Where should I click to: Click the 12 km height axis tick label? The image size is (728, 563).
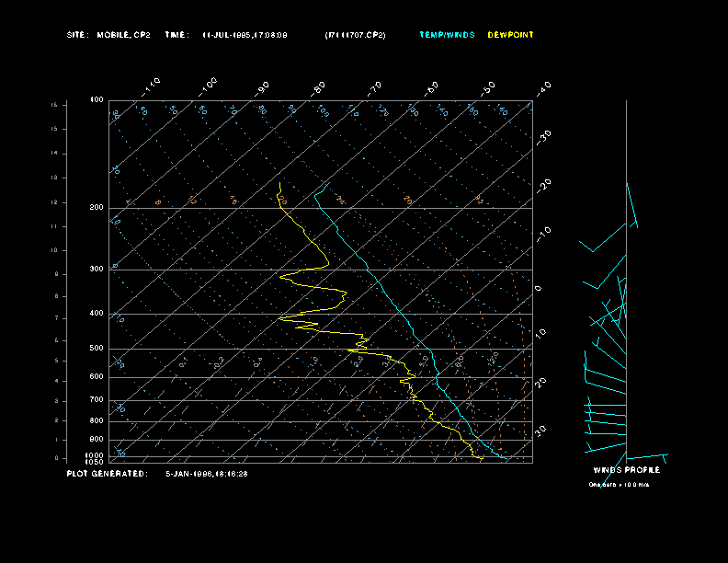pos(55,202)
